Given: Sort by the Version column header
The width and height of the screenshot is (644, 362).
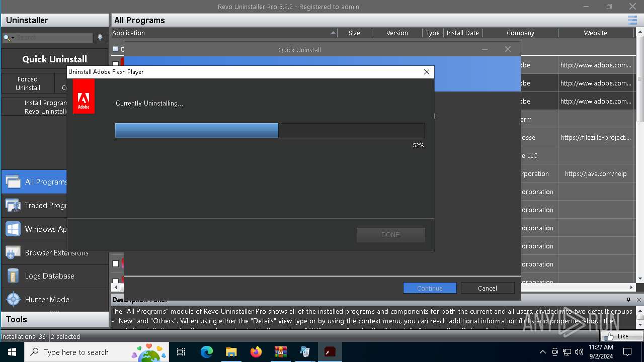Looking at the screenshot, I should [397, 33].
